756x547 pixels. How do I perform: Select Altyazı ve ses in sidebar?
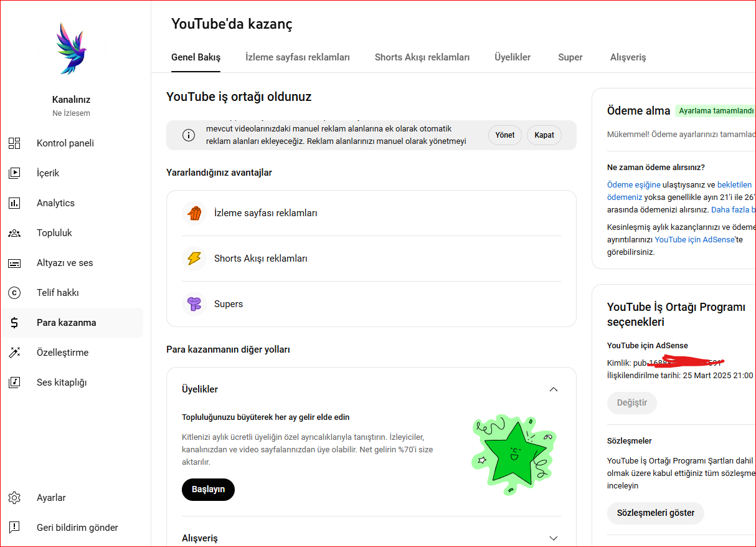click(x=72, y=263)
